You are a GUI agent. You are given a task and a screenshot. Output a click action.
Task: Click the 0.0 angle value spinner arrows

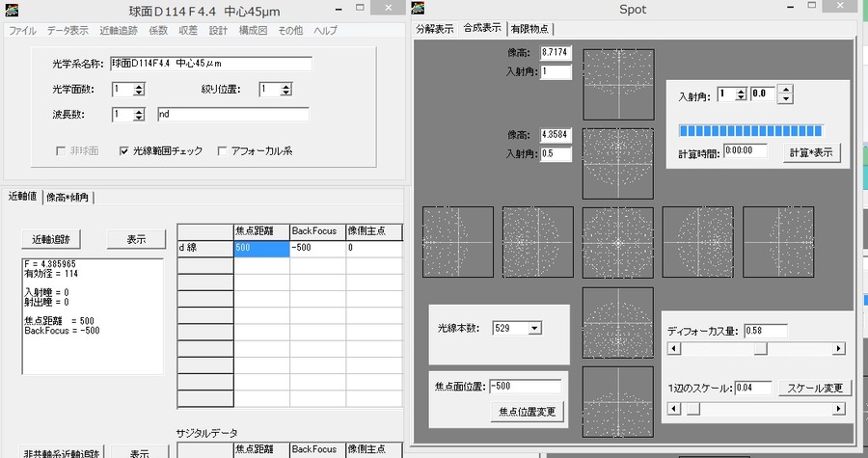click(785, 94)
